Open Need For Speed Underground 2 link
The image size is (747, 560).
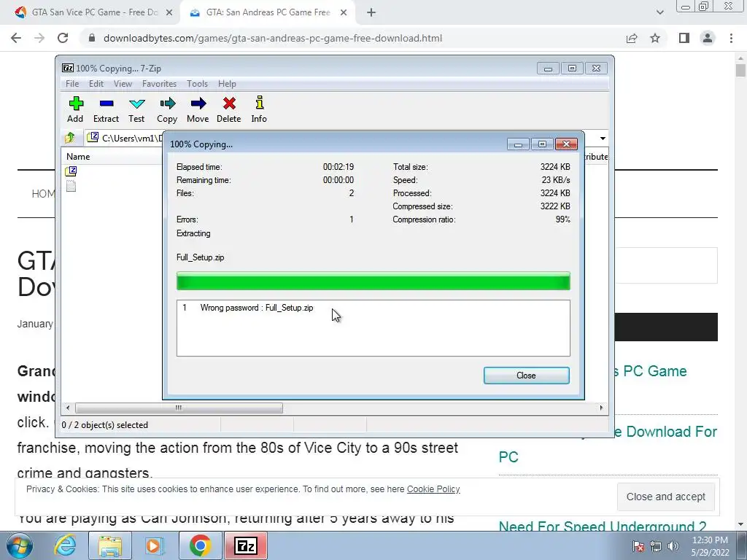coord(602,526)
